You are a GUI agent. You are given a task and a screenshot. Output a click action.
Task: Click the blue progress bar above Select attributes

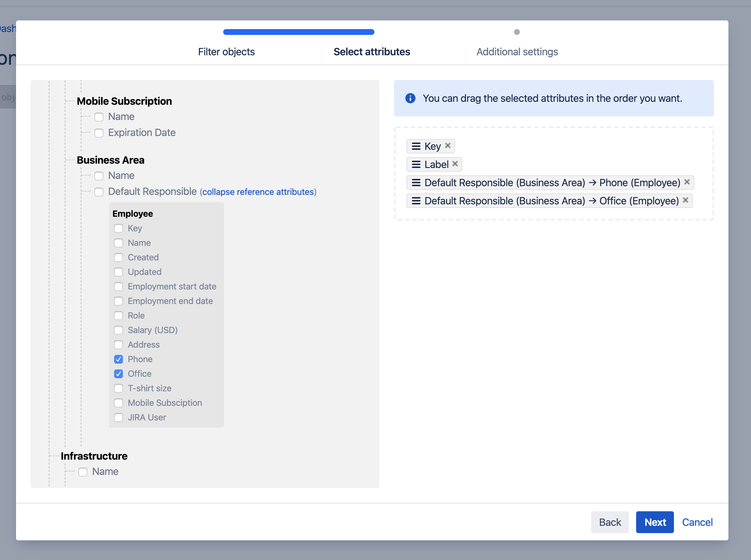pyautogui.click(x=298, y=32)
